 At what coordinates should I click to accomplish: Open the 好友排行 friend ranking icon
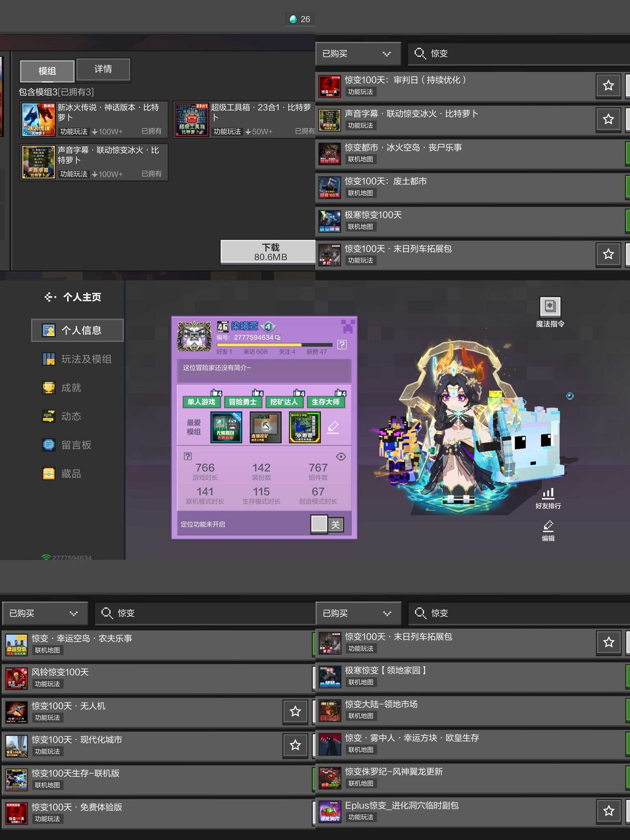(x=548, y=494)
